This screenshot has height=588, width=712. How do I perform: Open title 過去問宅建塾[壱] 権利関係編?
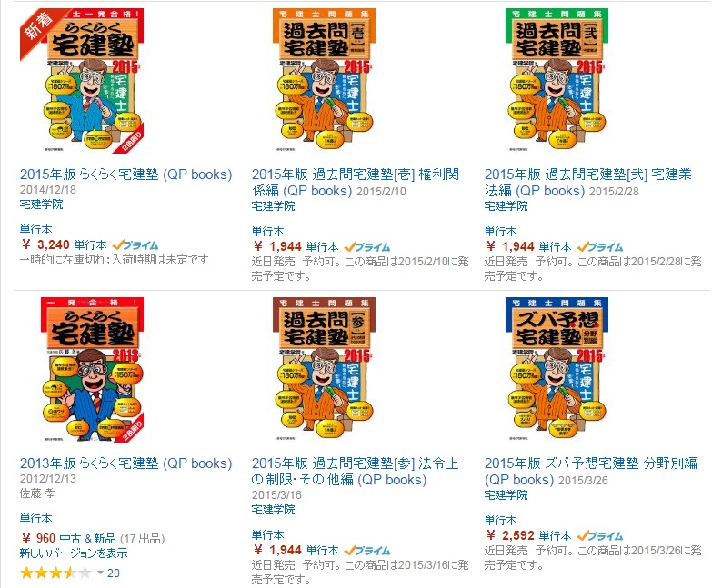click(x=356, y=182)
